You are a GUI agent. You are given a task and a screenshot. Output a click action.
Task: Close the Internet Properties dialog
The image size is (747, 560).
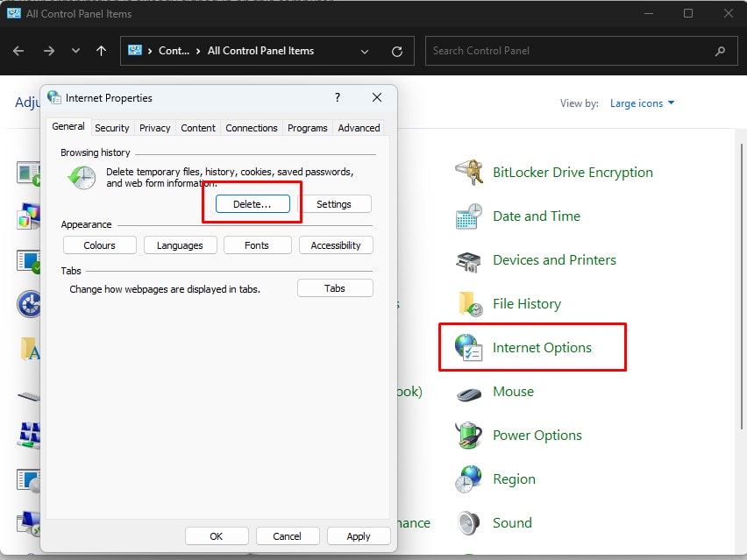[x=377, y=97]
